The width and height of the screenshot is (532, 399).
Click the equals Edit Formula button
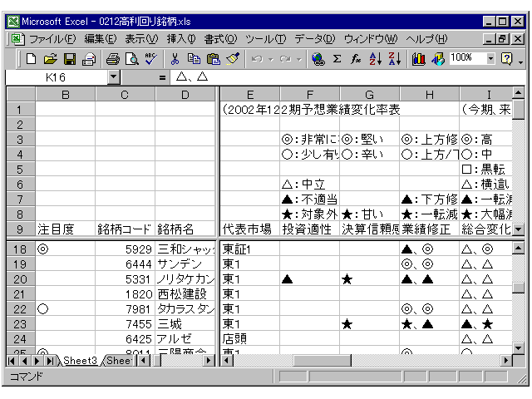[163, 77]
